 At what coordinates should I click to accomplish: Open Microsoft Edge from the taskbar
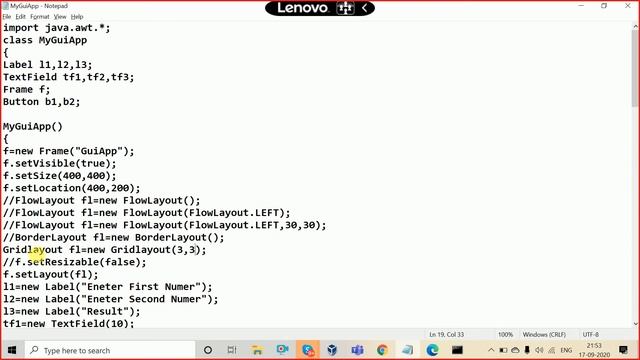432,350
